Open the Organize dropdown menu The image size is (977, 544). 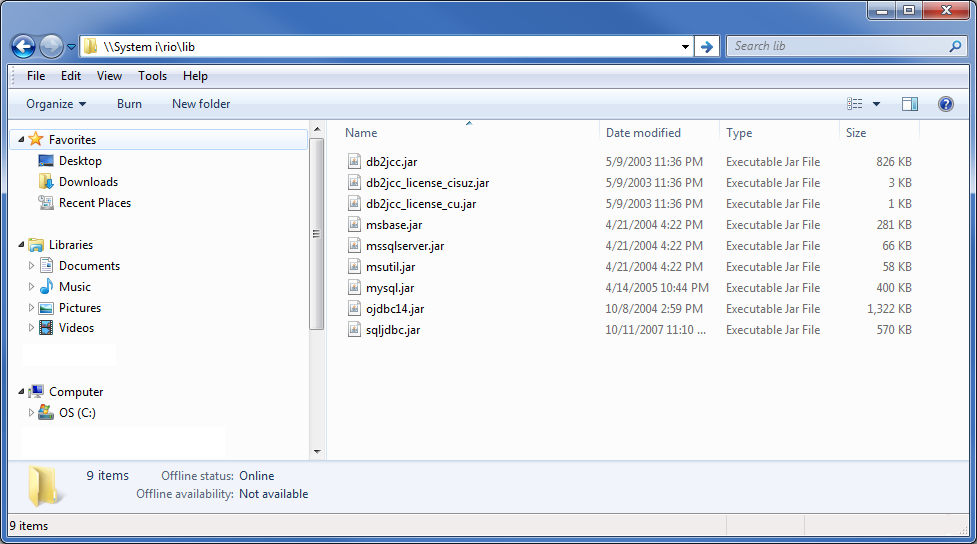click(x=56, y=104)
